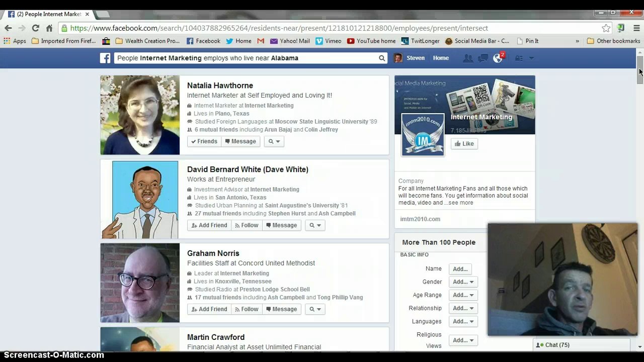The width and height of the screenshot is (644, 362).
Task: Open the Religious Views Add dropdown
Action: pyautogui.click(x=463, y=340)
